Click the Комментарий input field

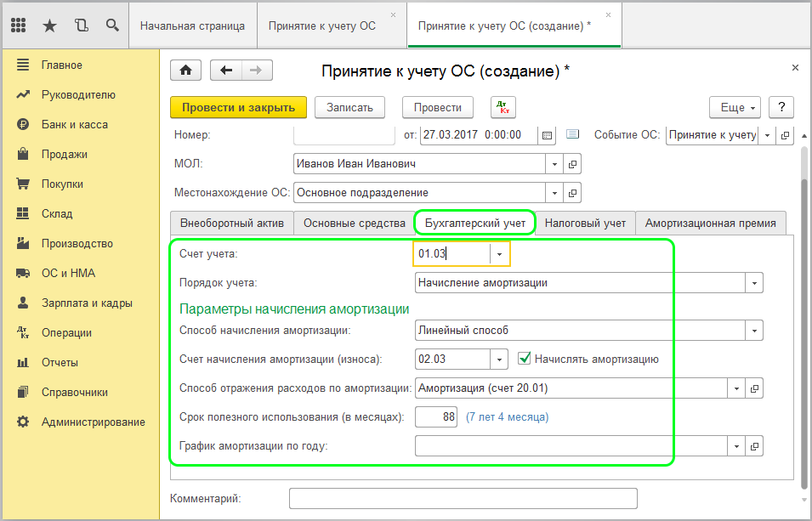coord(463,498)
